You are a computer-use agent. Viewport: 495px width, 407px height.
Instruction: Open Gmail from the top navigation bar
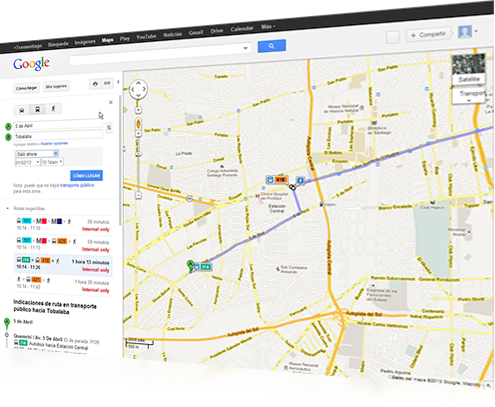pyautogui.click(x=196, y=32)
